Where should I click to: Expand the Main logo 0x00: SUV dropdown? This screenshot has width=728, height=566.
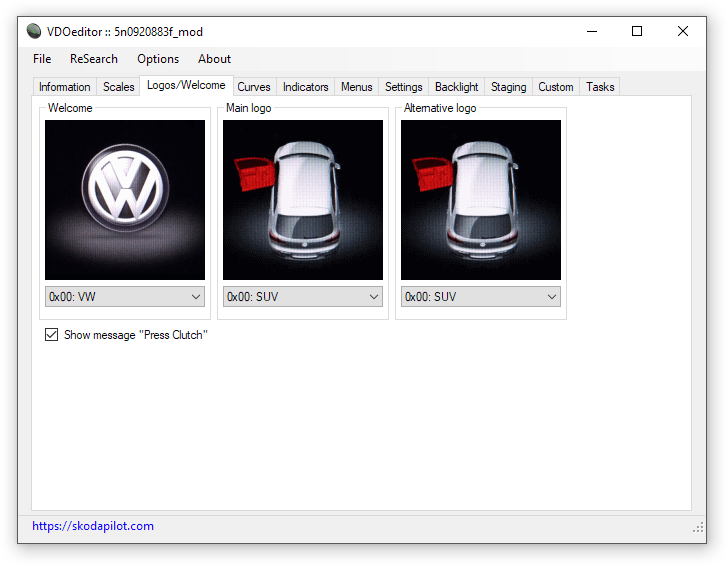303,297
